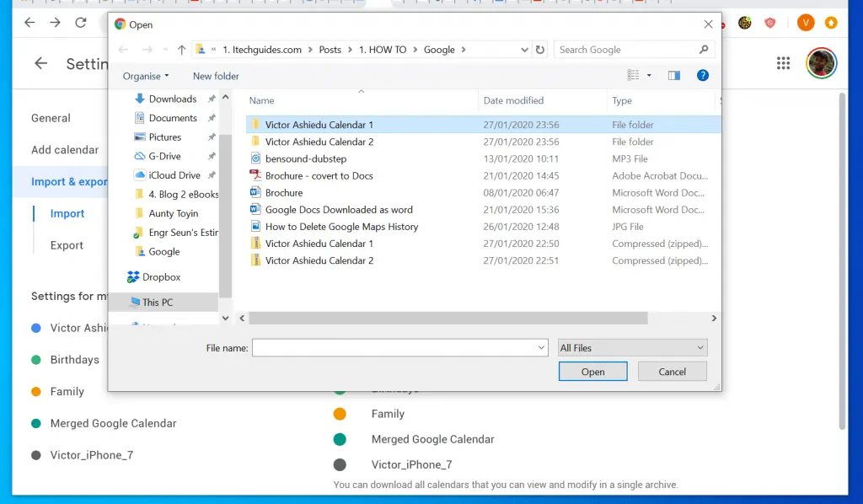The height and width of the screenshot is (504, 863).
Task: Click the browser forward button
Action: point(55,23)
